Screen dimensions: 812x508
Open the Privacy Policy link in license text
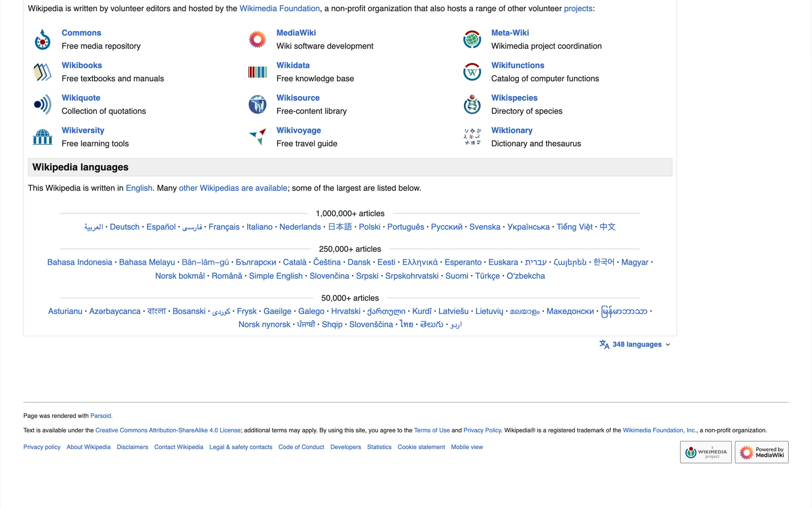click(482, 430)
